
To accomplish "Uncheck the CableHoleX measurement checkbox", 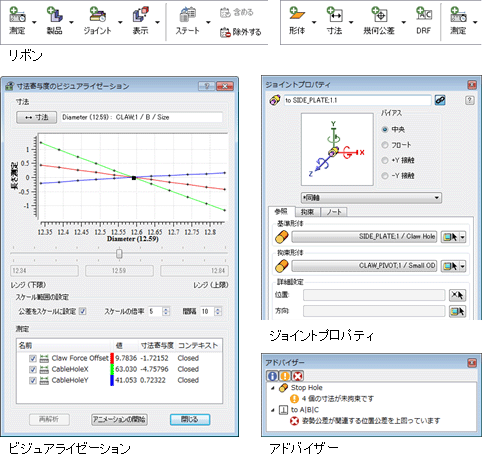I will click(x=33, y=369).
